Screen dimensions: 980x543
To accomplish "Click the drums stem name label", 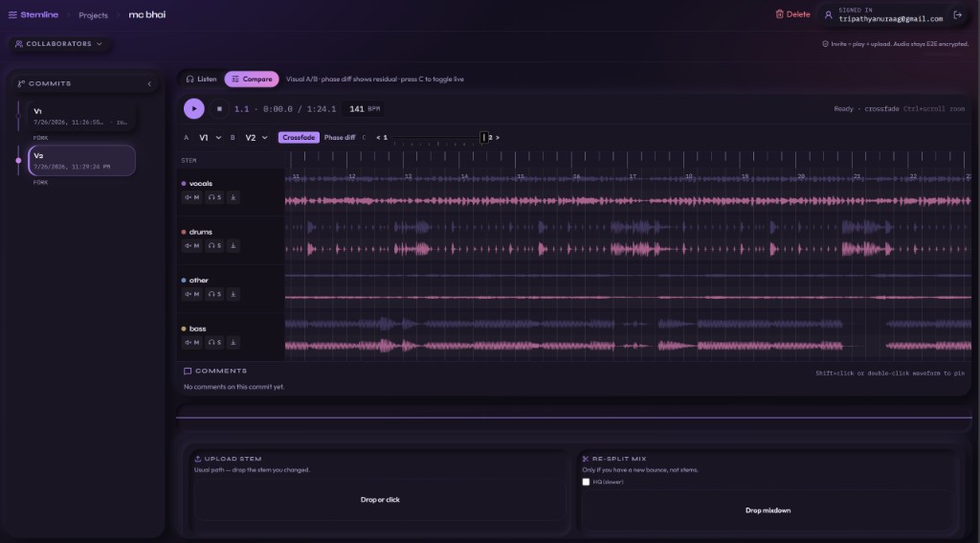I will (x=201, y=232).
